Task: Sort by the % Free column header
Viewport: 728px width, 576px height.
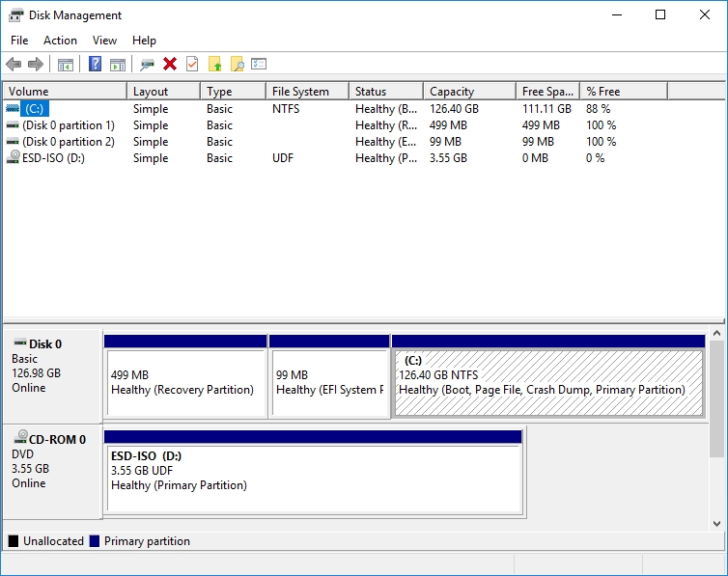Action: 624,92
